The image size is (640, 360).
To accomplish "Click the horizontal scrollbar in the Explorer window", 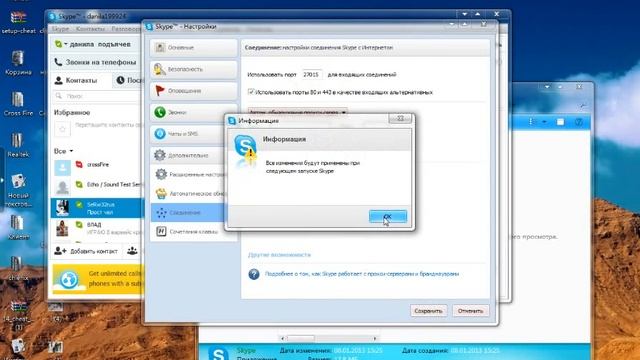I will [301, 338].
